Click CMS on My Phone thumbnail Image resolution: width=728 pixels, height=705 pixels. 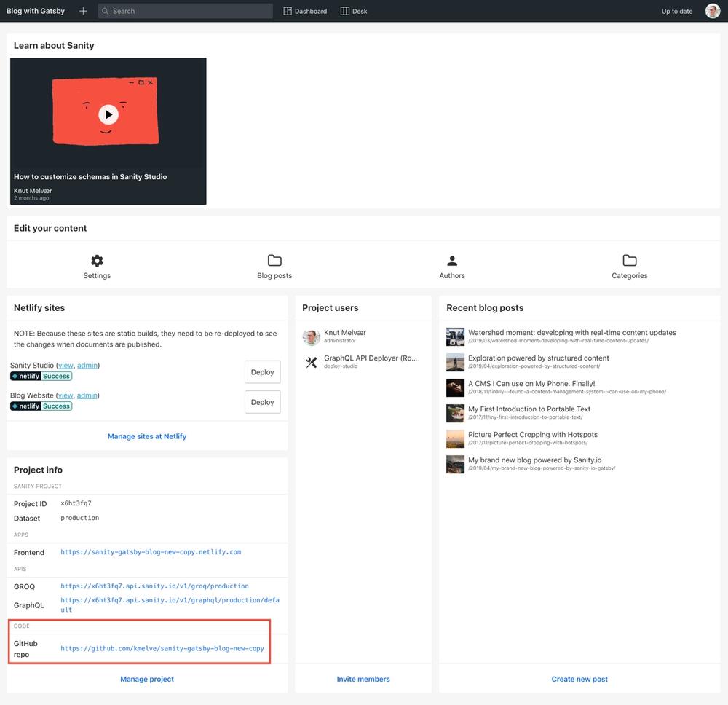coord(455,387)
